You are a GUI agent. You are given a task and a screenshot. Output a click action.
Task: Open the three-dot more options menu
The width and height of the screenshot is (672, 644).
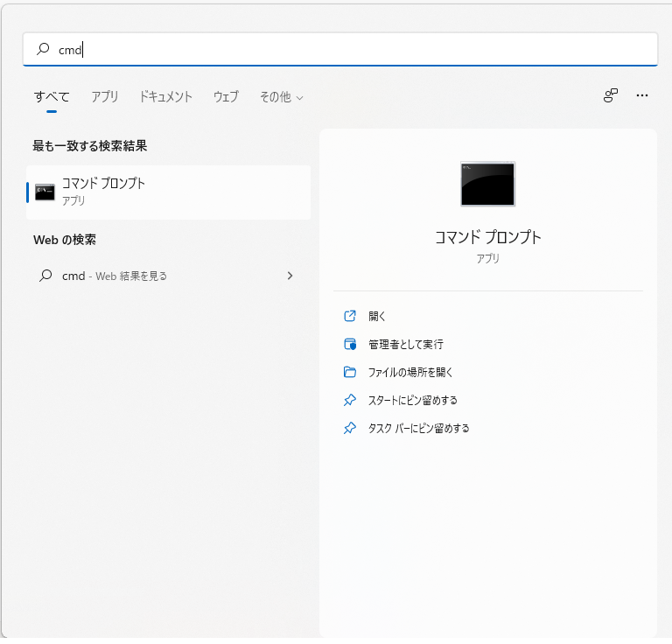[642, 95]
